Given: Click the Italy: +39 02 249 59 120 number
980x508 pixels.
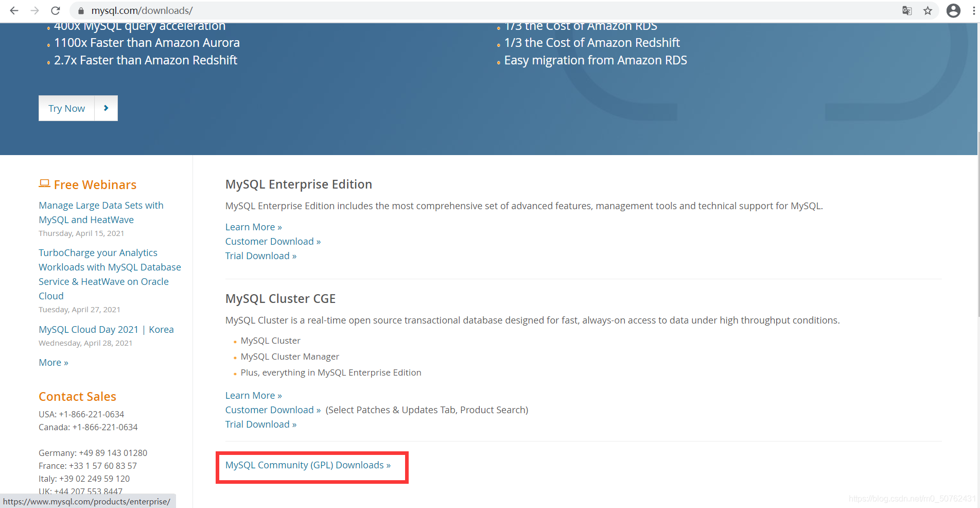Looking at the screenshot, I should click(x=84, y=479).
